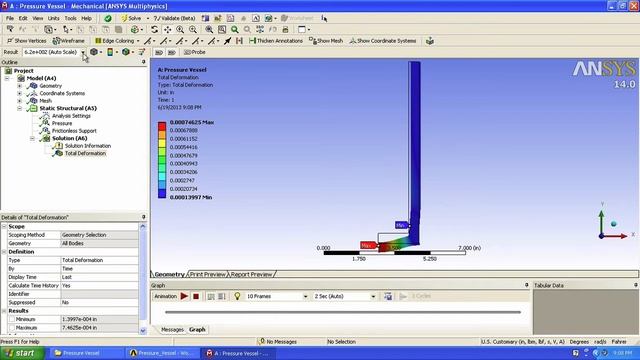The height and width of the screenshot is (360, 640).
Task: Expand the Coordinate Systems tree node
Action: 20,93
